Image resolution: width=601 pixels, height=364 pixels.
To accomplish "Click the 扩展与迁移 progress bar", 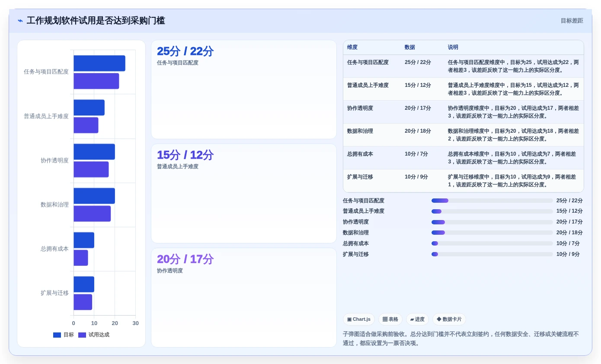I will click(492, 254).
